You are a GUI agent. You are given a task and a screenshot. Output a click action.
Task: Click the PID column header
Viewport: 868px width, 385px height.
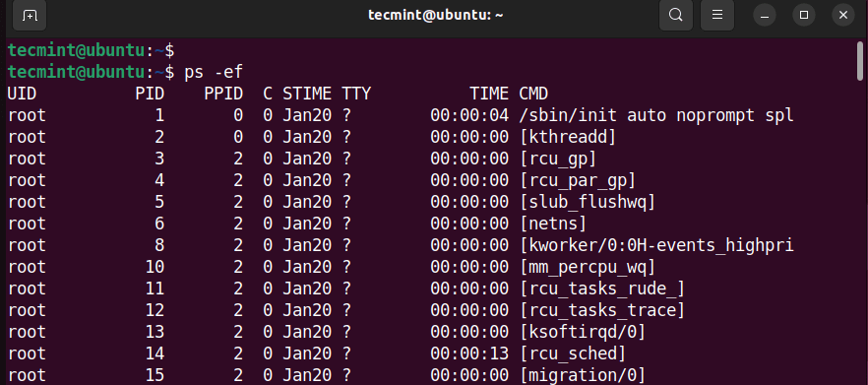(150, 94)
